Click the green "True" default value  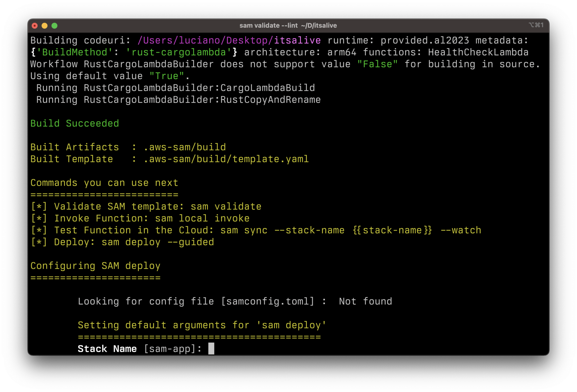(x=167, y=76)
